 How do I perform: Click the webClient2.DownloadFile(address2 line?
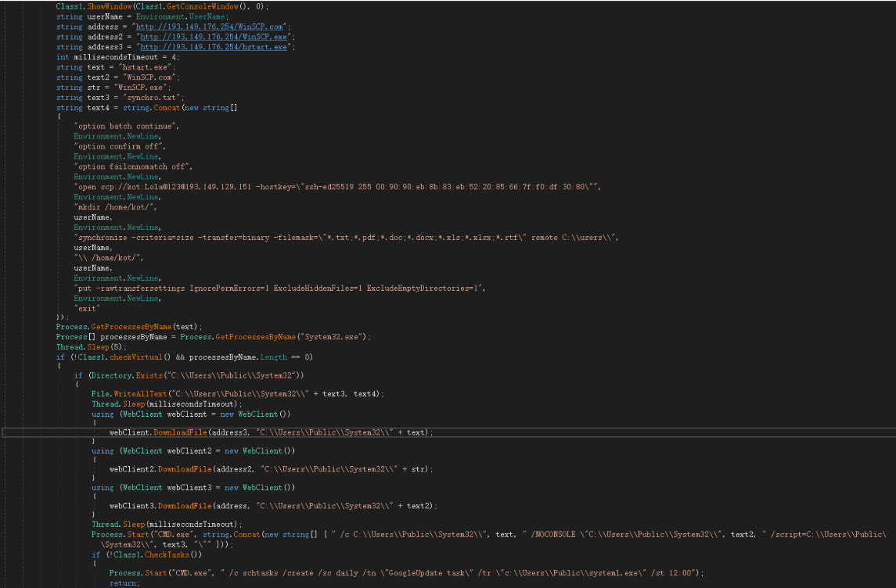[x=271, y=469]
